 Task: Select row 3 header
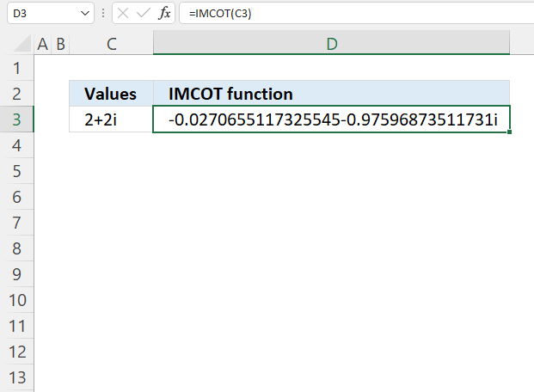16,119
